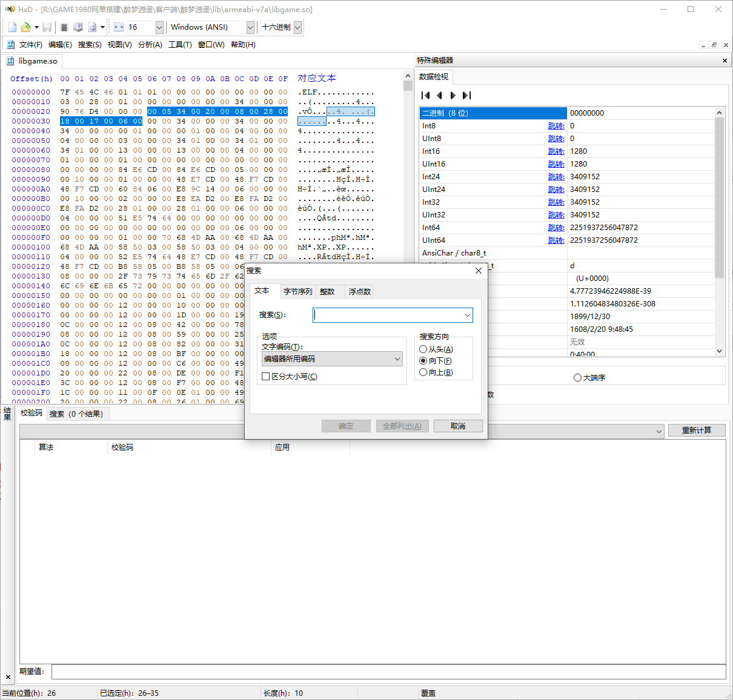The image size is (733, 700).
Task: Open the Windows (ANSI) charset dropdown
Action: click(x=250, y=27)
